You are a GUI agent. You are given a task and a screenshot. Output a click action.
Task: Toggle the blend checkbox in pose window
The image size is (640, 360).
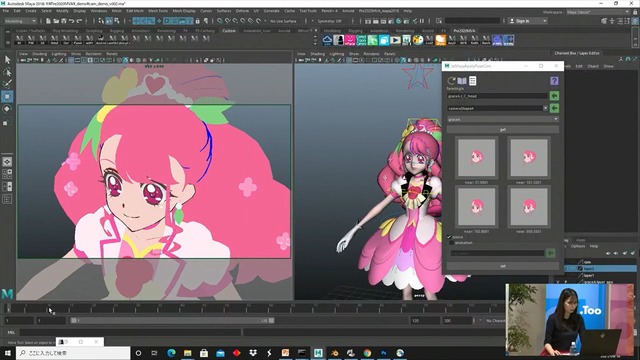[x=449, y=237]
